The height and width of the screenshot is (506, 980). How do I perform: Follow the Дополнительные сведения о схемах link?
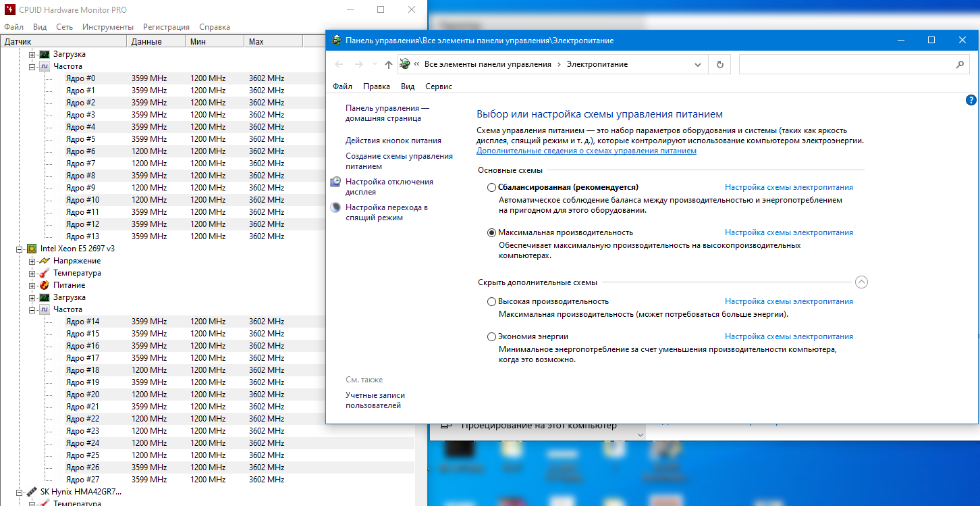pyautogui.click(x=587, y=151)
